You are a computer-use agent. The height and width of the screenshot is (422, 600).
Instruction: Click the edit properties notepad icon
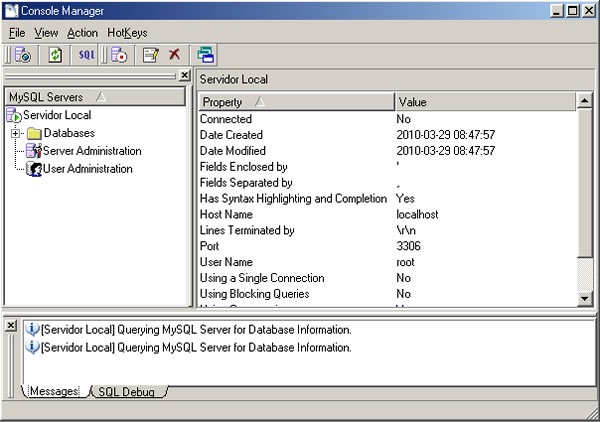[x=150, y=55]
